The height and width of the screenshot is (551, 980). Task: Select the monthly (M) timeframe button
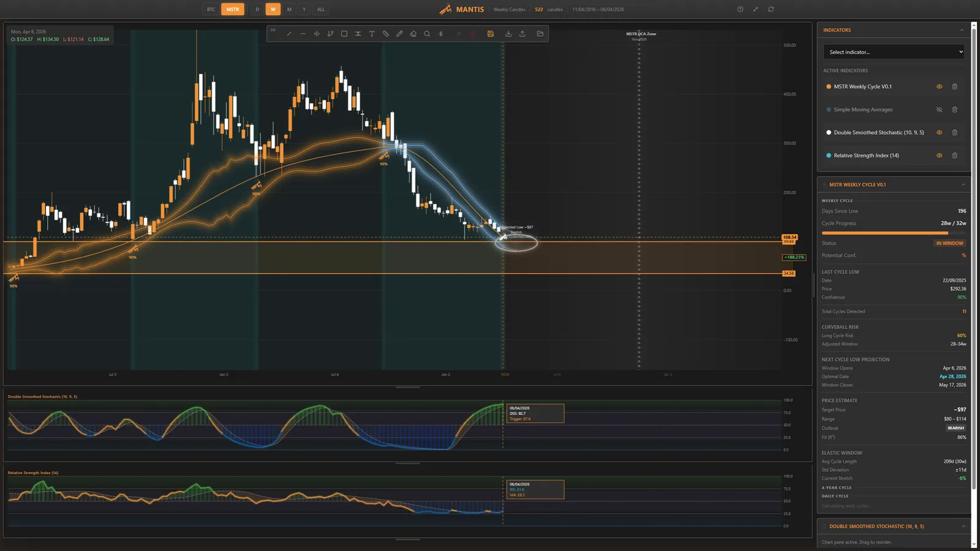289,9
